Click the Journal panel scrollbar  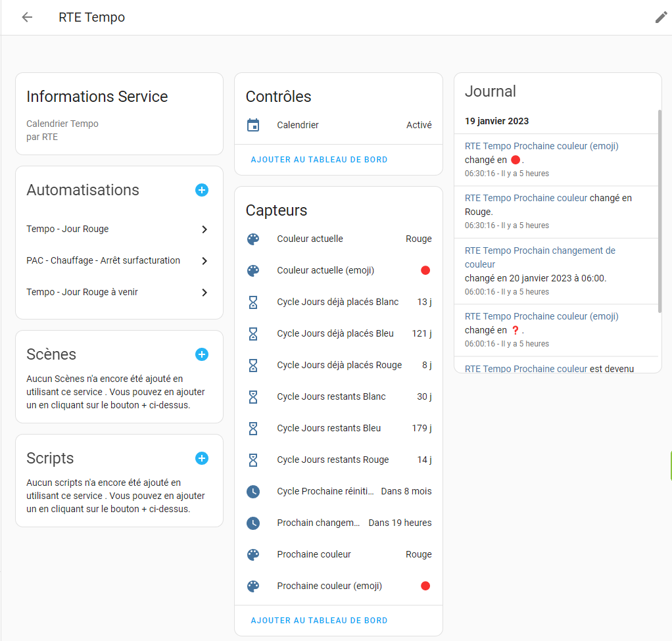tap(660, 211)
